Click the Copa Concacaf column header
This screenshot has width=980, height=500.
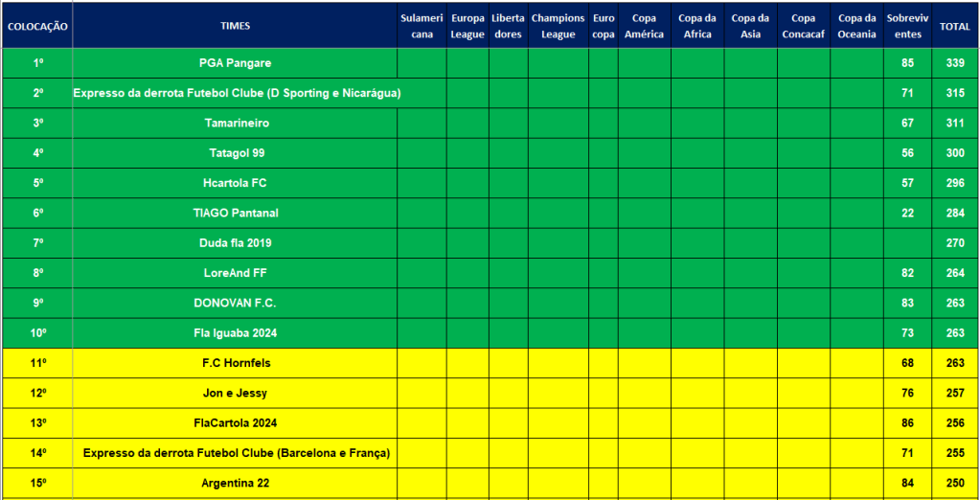(x=803, y=26)
